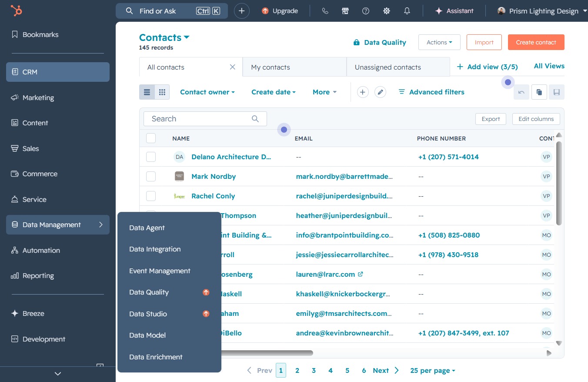Click the plus create button in top bar
The height and width of the screenshot is (382, 588).
coord(242,11)
